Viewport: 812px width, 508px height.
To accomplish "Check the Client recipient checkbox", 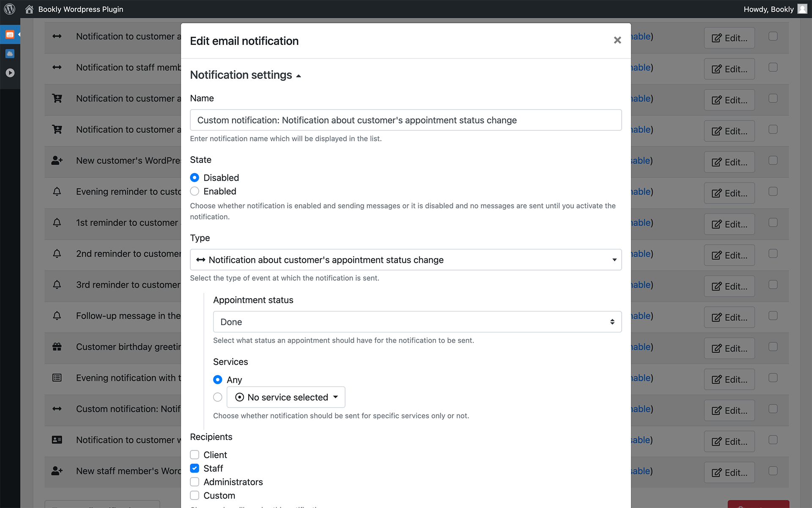I will point(195,455).
